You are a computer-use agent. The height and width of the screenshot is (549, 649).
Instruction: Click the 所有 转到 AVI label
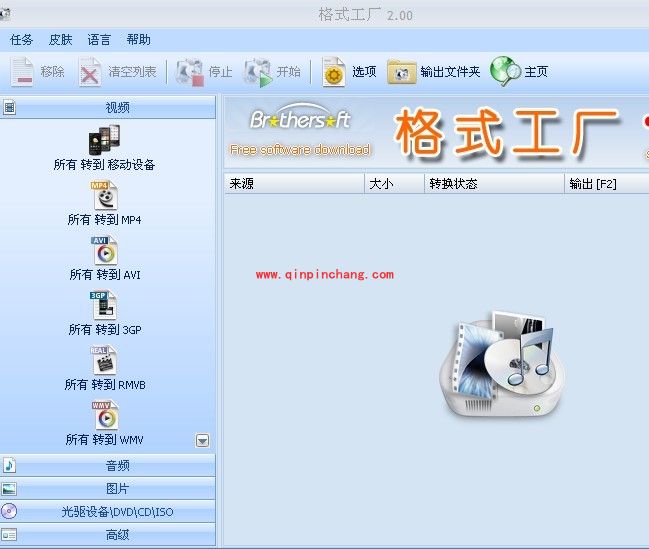tap(105, 275)
